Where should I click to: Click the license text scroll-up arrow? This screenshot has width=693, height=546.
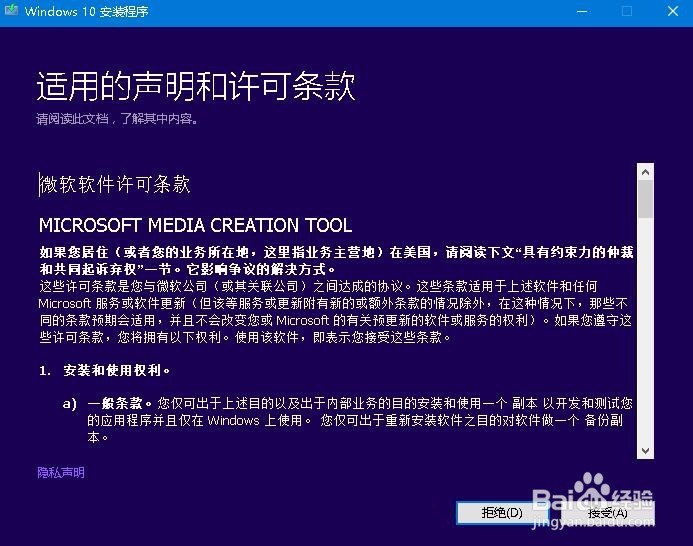tap(645, 172)
